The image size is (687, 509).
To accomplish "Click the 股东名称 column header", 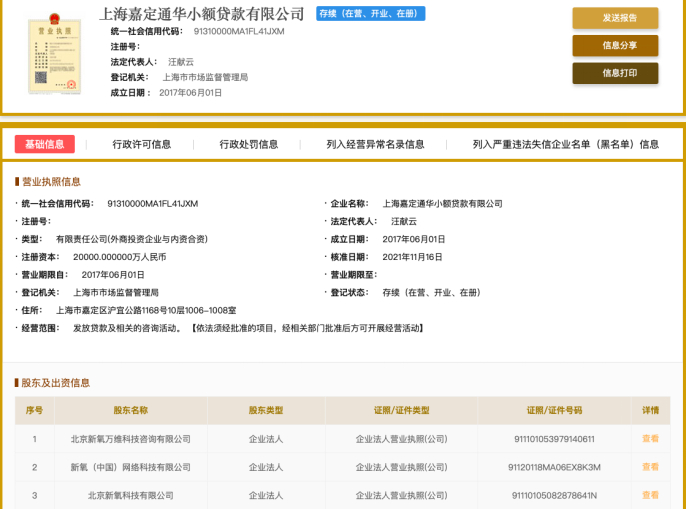I will pyautogui.click(x=131, y=410).
